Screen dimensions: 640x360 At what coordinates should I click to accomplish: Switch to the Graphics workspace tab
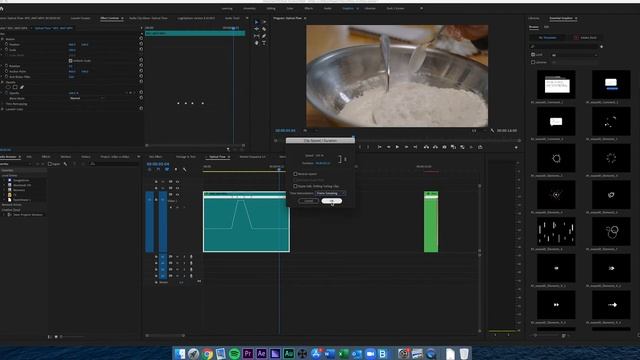click(x=348, y=8)
